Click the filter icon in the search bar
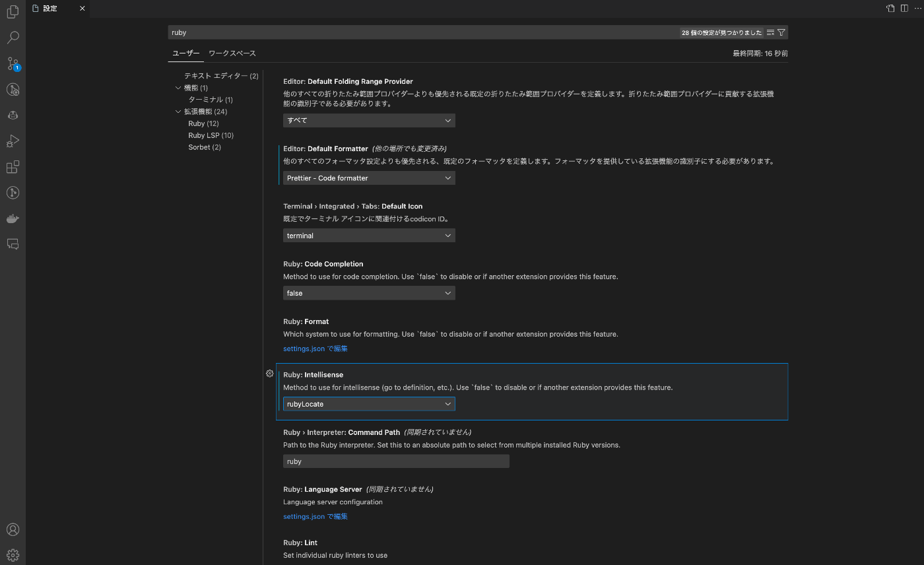 click(781, 32)
